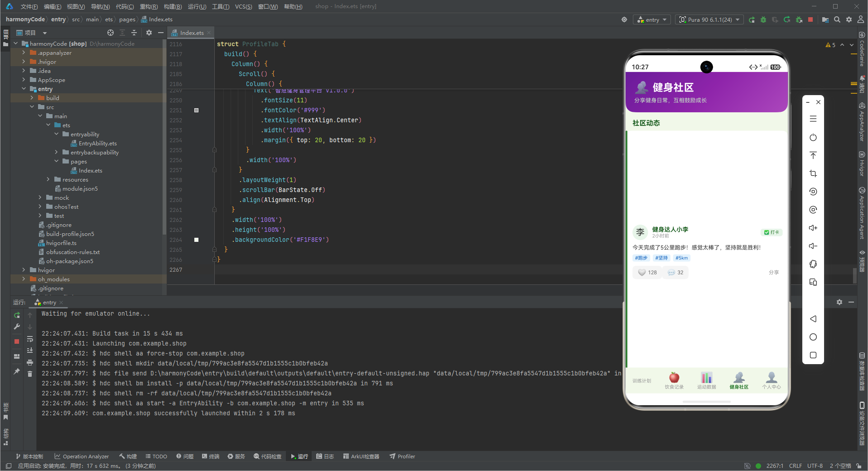Open the 构建(B) menu
This screenshot has height=471, width=868.
(x=173, y=6)
